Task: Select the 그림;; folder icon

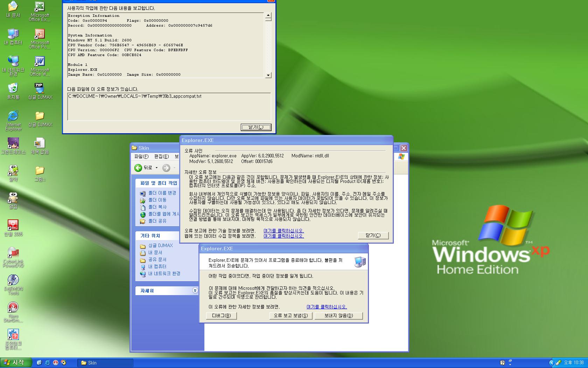Action: [x=40, y=173]
